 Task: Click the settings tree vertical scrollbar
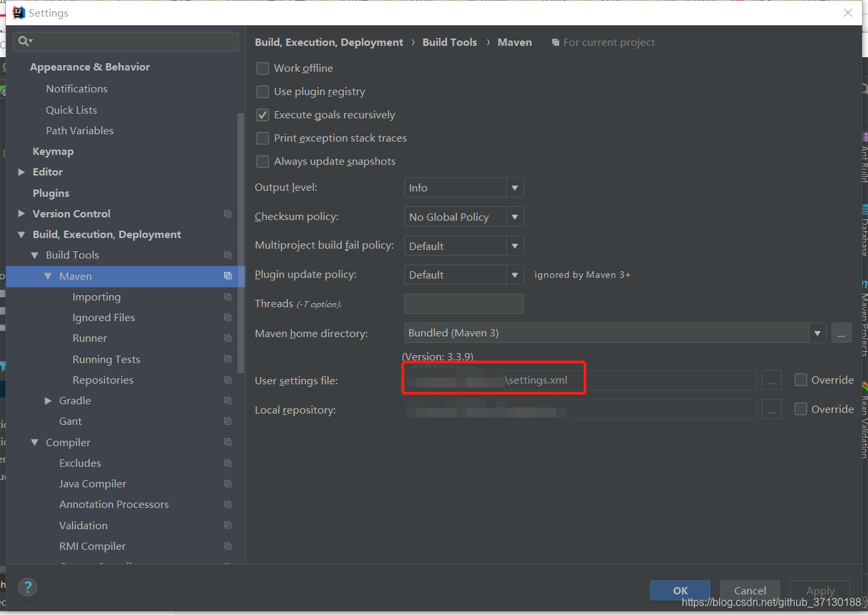click(x=241, y=243)
